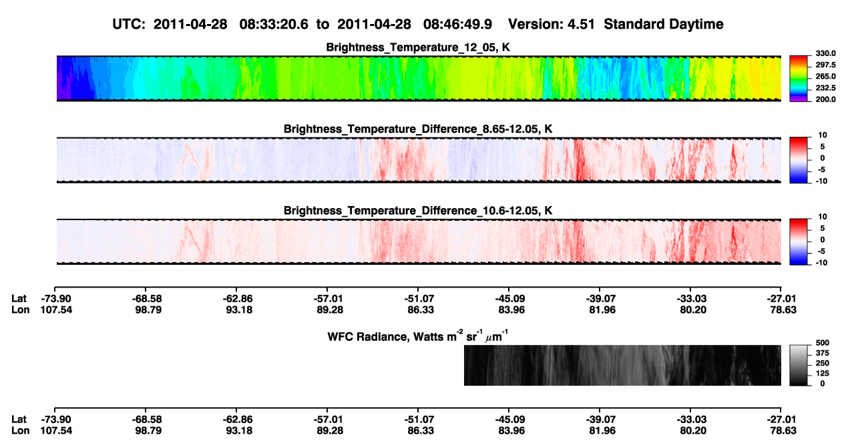Select the 10.6-12.05 difference image strip
Screen dimensions: 868x445
pyautogui.click(x=419, y=241)
